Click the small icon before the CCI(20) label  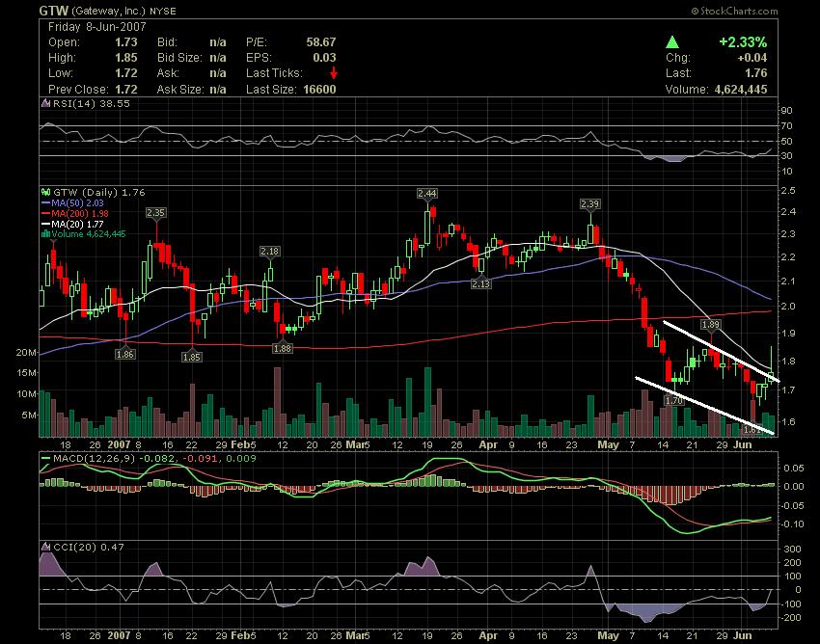(x=46, y=547)
